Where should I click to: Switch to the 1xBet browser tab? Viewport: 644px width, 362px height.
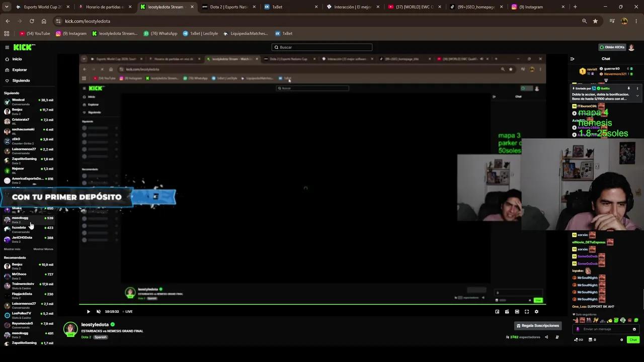(290, 7)
